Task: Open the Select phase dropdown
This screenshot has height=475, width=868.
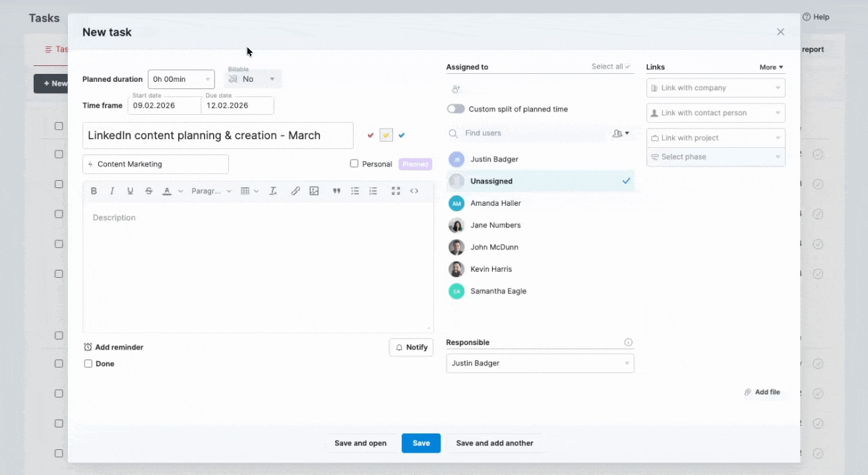Action: tap(716, 157)
